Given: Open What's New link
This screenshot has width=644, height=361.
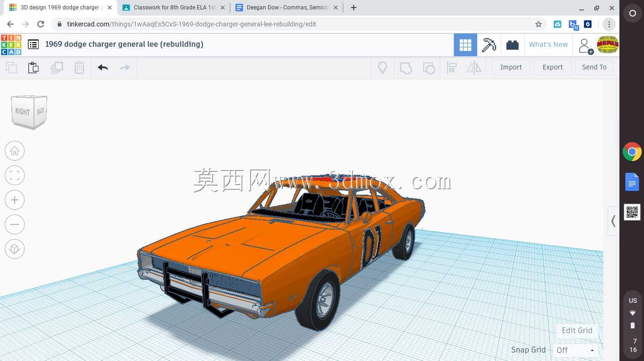Looking at the screenshot, I should pos(548,44).
